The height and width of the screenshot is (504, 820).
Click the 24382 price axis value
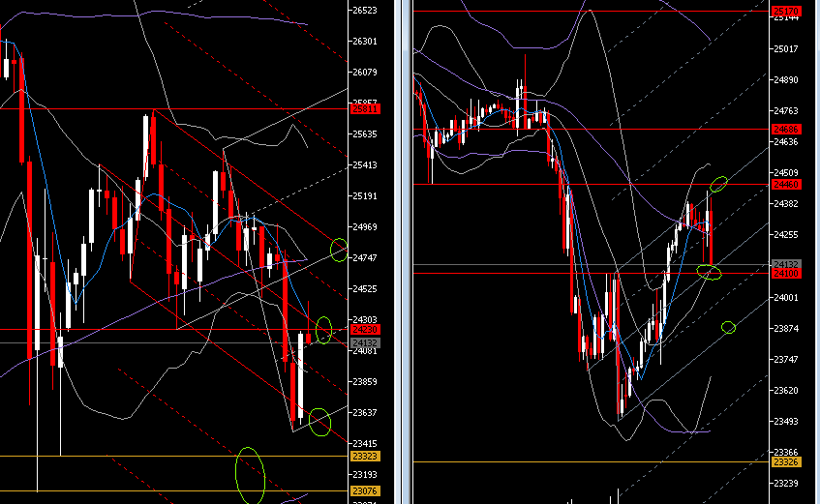(x=786, y=204)
